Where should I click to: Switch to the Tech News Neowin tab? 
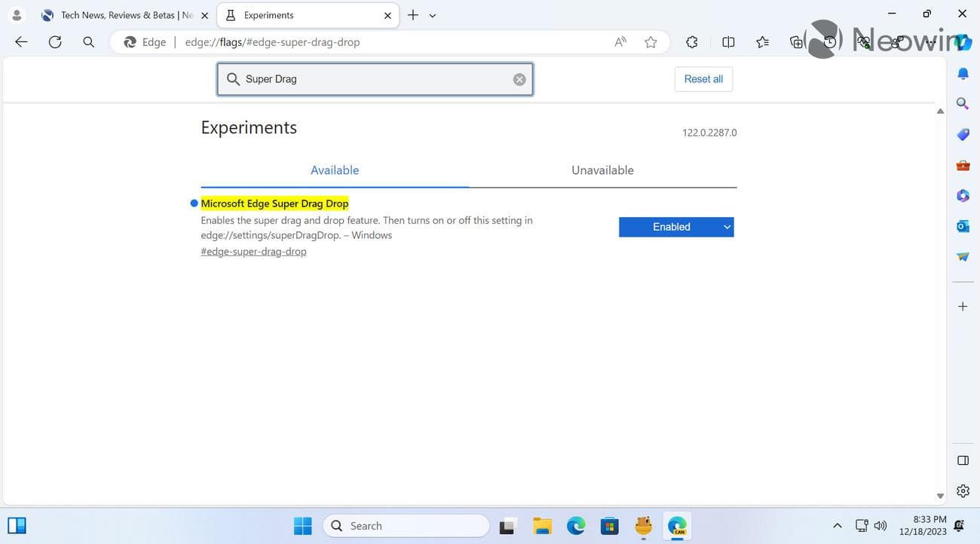121,14
